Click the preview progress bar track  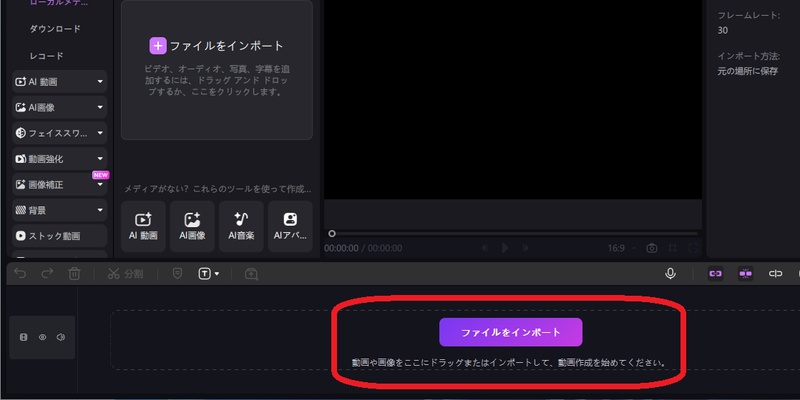(515, 234)
